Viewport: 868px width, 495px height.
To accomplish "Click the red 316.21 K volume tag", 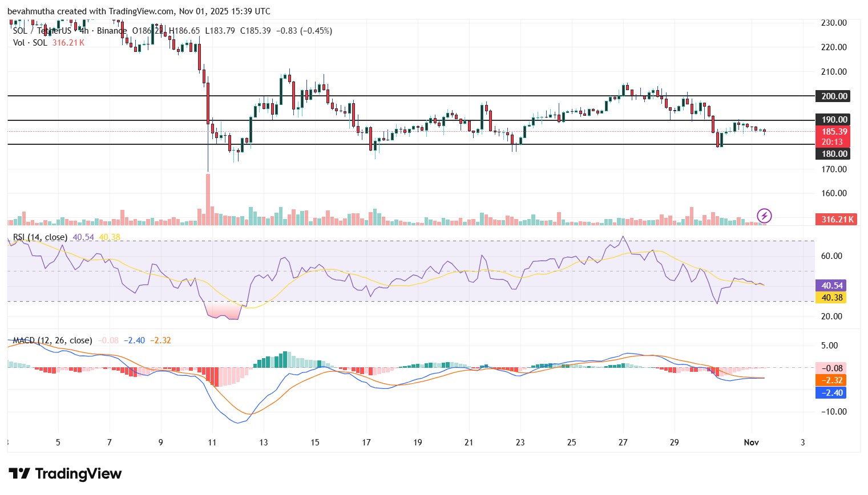I will 837,219.
